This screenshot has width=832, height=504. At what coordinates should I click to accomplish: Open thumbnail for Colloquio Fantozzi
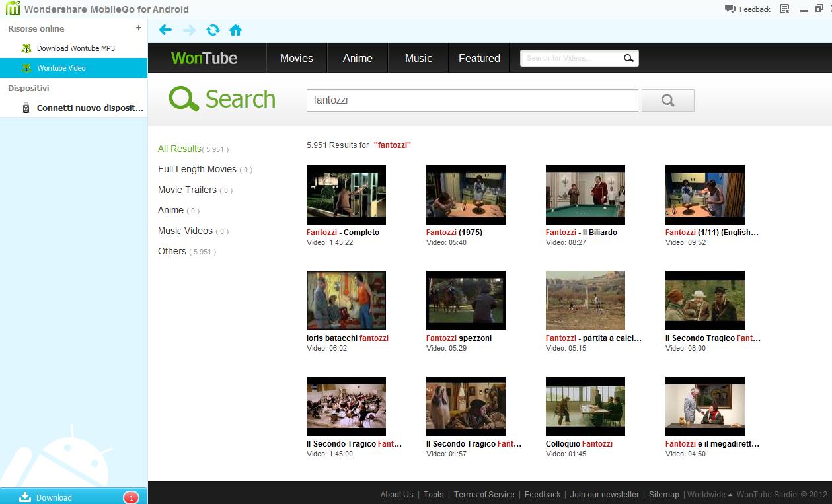pyautogui.click(x=585, y=406)
